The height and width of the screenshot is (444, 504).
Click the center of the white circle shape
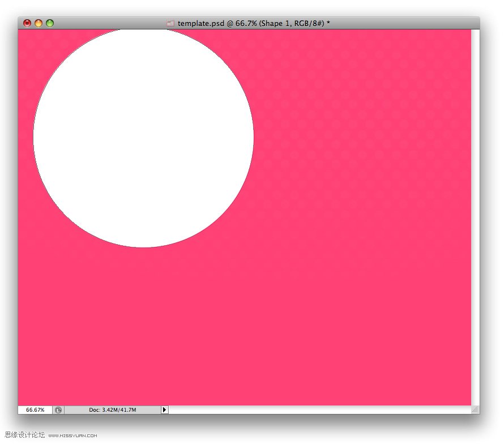point(143,137)
